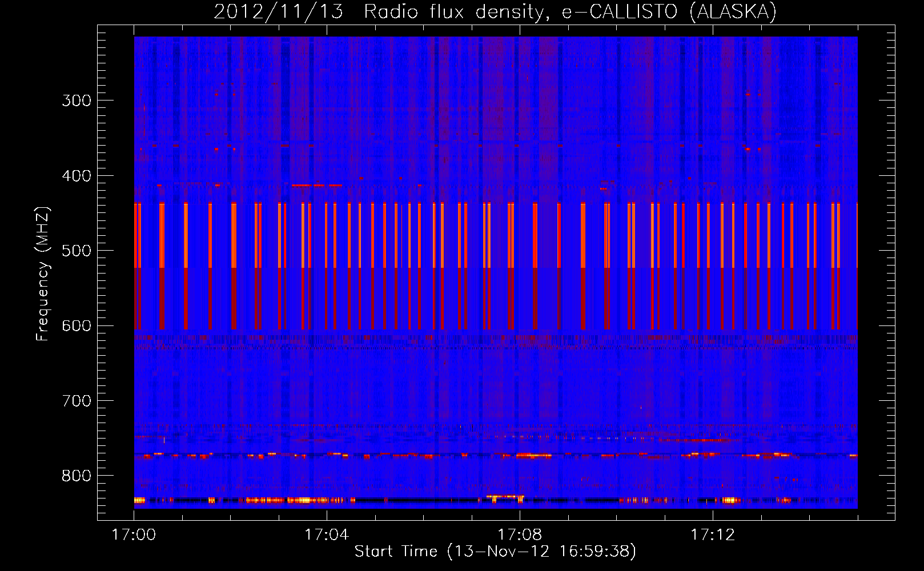Image resolution: width=924 pixels, height=571 pixels.
Task: Click the 'e-CALLISTO (ALASKA)' title text
Action: [669, 12]
